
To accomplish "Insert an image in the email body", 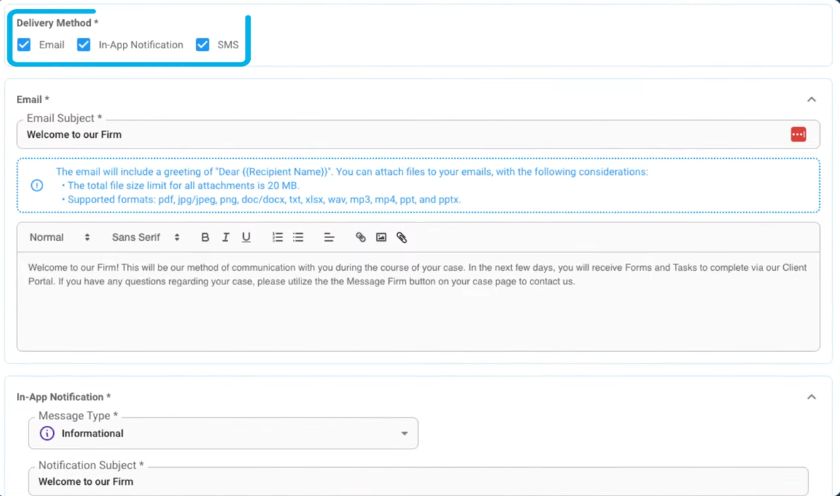I will point(381,237).
